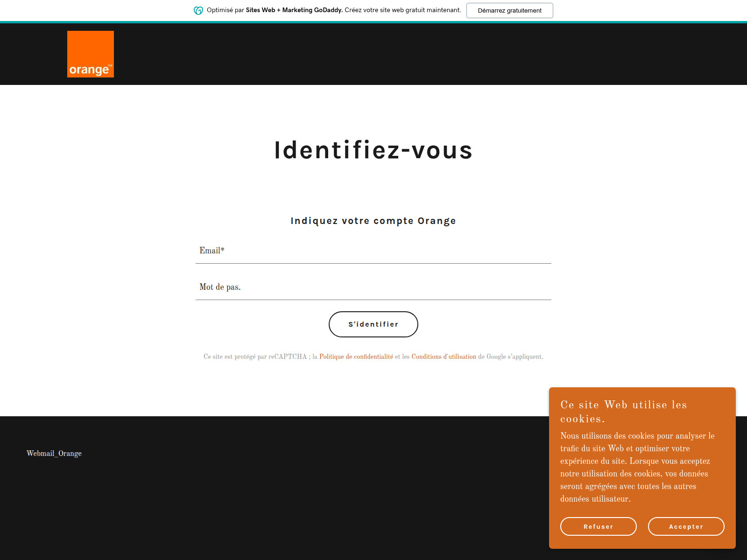Viewport: 747px width, 560px height.
Task: Click the 'Indiquez votre compte Orange' subtitle
Action: point(373,221)
